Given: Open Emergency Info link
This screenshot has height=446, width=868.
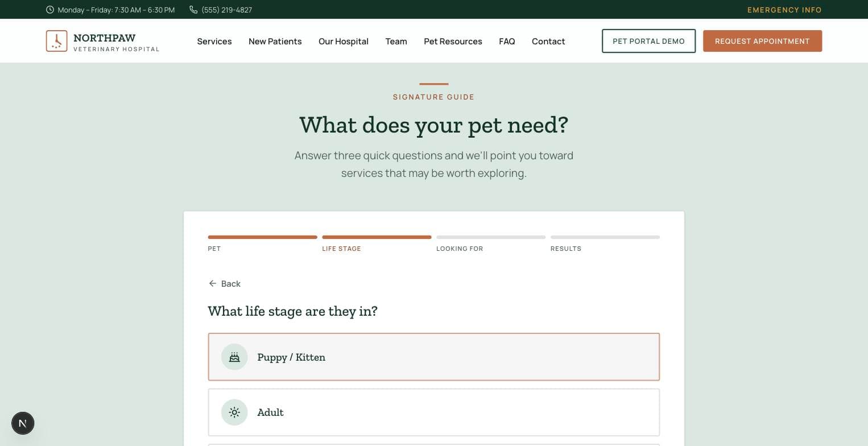Looking at the screenshot, I should coord(784,10).
